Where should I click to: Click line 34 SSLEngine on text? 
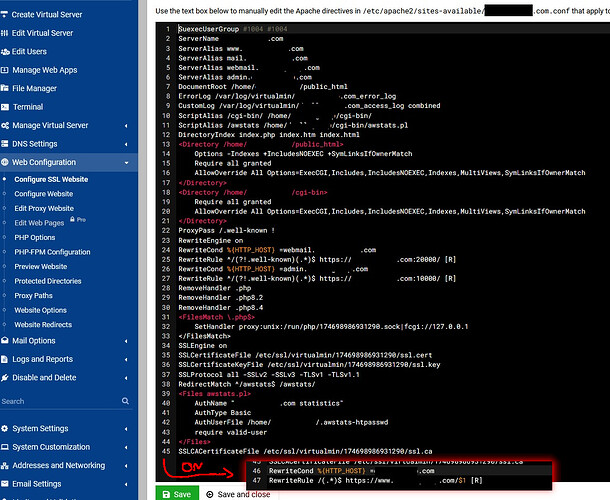202,346
